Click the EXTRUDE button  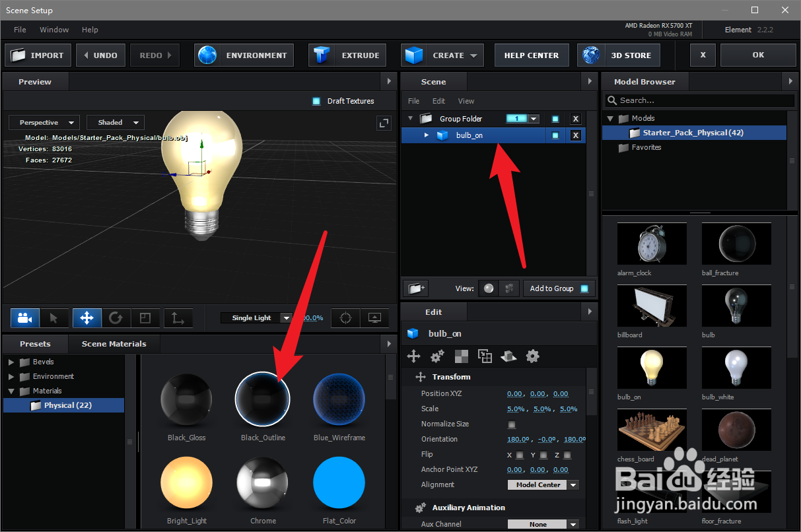(348, 55)
